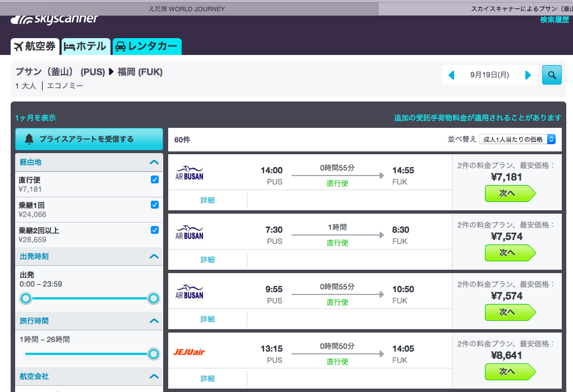This screenshot has width=573, height=392.
Task: Switch to the ホテル tab
Action: pyautogui.click(x=86, y=47)
